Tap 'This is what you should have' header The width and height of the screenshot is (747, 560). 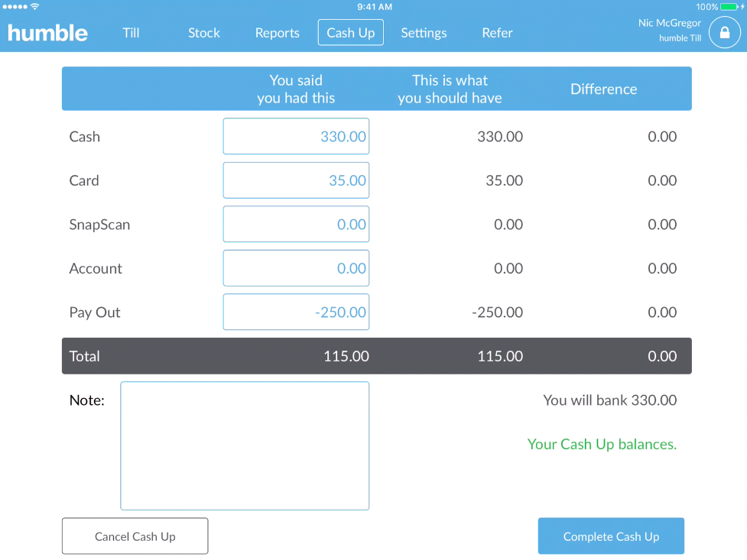click(x=450, y=89)
